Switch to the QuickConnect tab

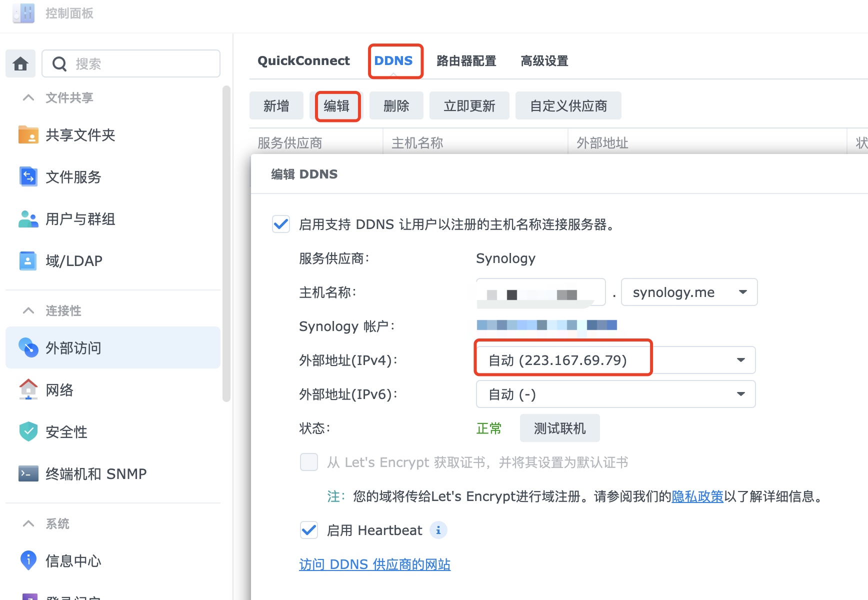point(303,61)
